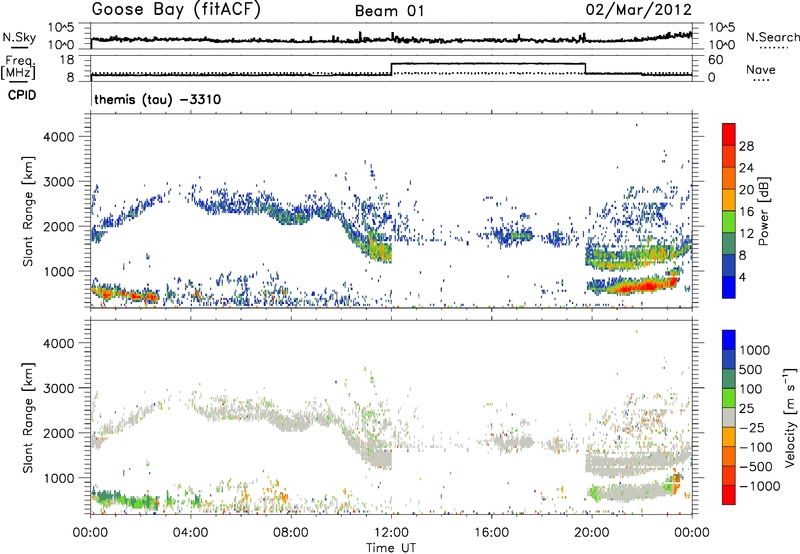The image size is (800, 554).
Task: Click the 'N.Search' legend label
Action: pos(772,37)
